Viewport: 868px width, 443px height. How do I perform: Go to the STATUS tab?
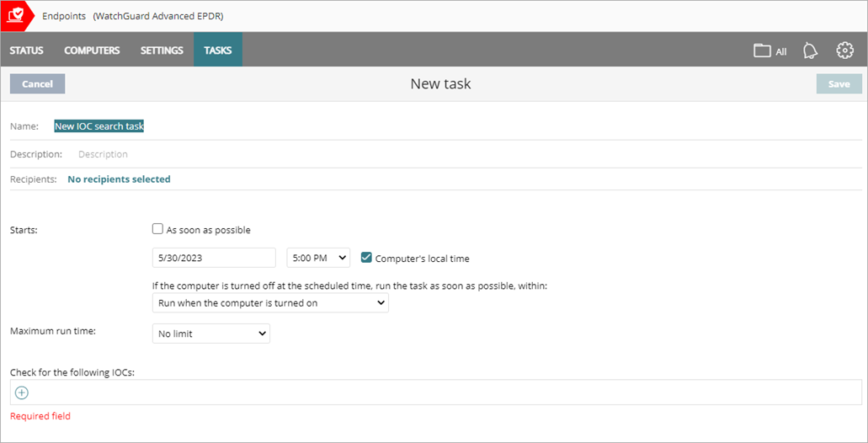coord(26,51)
